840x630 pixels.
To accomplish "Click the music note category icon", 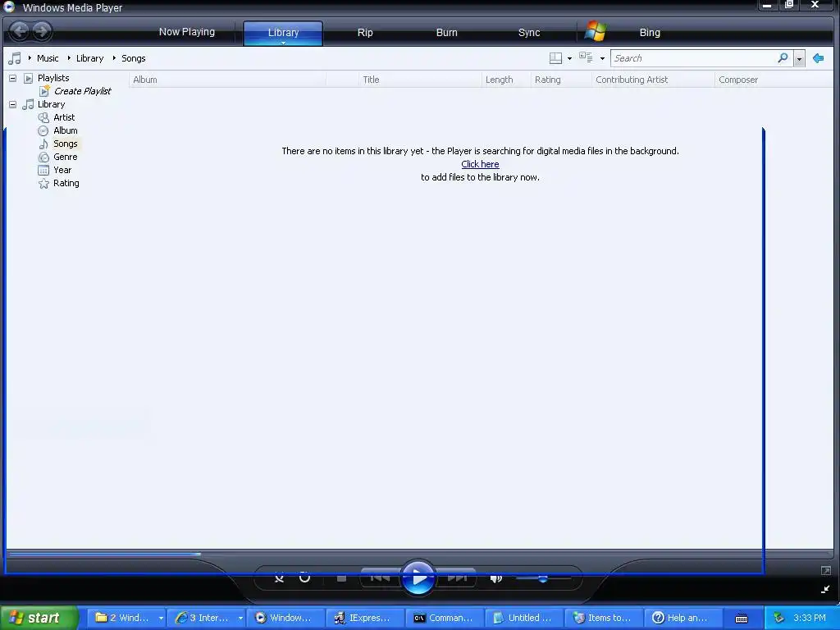I will (15, 58).
